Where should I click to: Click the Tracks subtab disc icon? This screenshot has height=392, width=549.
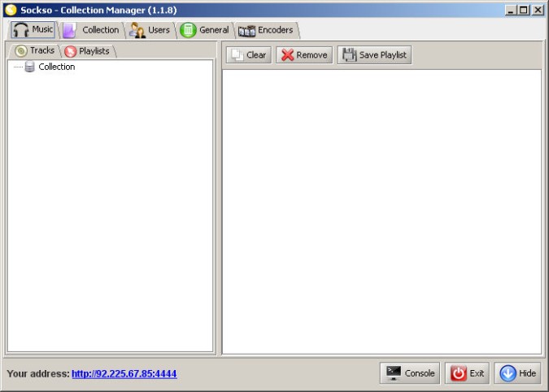[x=21, y=51]
